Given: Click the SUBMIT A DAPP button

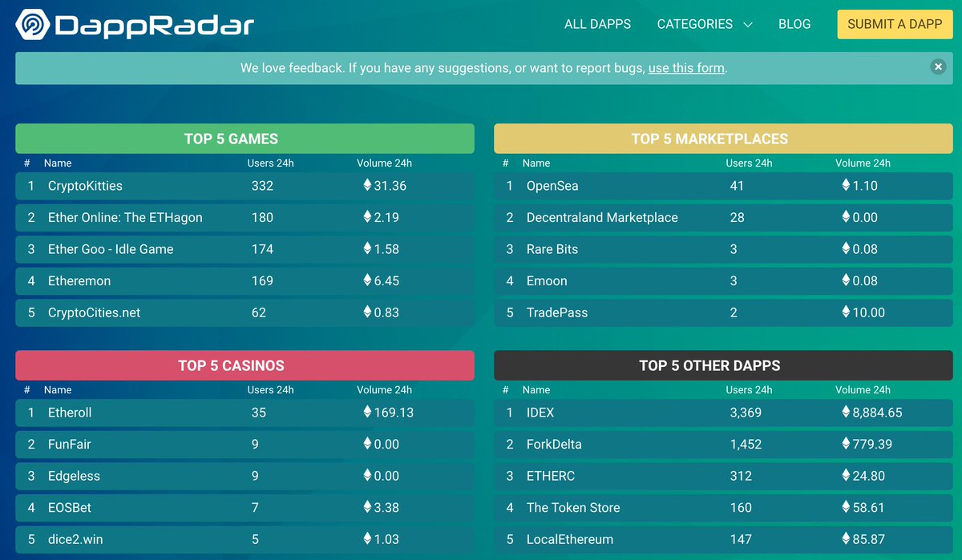Looking at the screenshot, I should pos(895,24).
